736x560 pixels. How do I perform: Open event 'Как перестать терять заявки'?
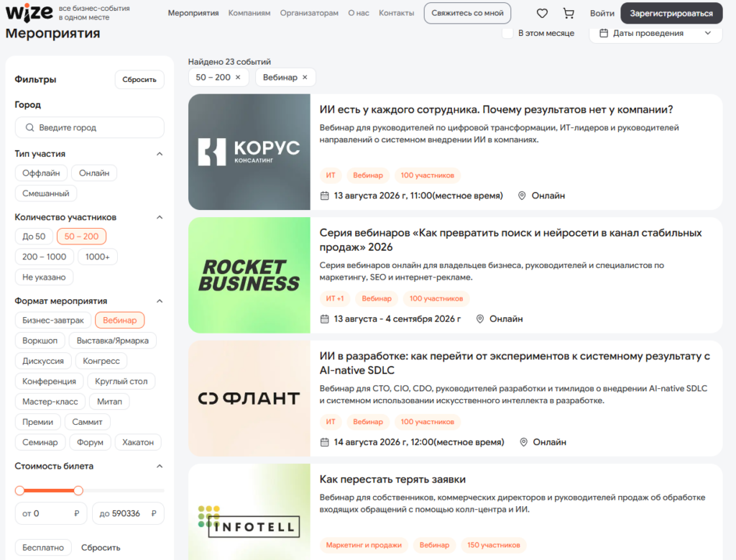pos(392,479)
